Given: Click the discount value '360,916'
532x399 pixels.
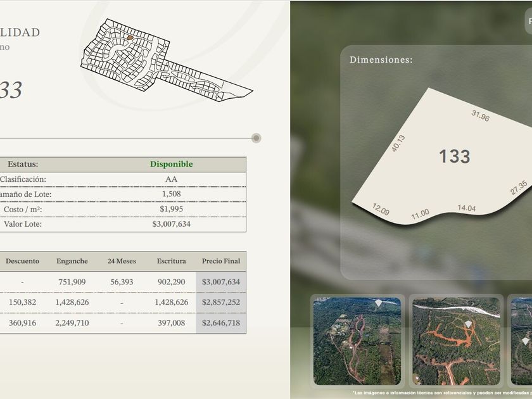Looking at the screenshot, I should pos(22,323).
